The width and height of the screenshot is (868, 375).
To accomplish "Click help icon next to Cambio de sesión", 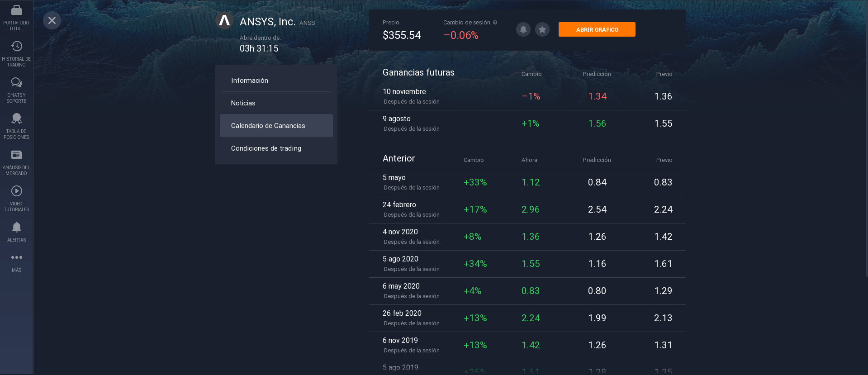I will tap(495, 22).
